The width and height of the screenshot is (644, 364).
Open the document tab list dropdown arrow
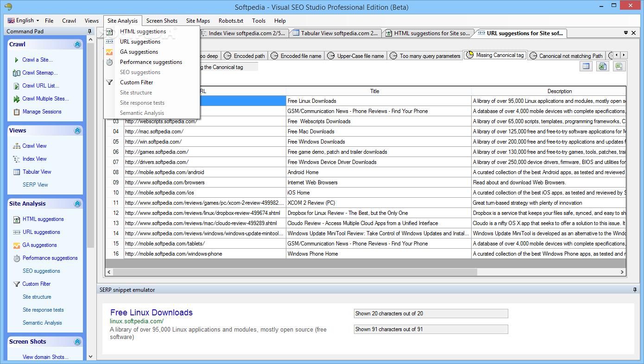pyautogui.click(x=626, y=33)
